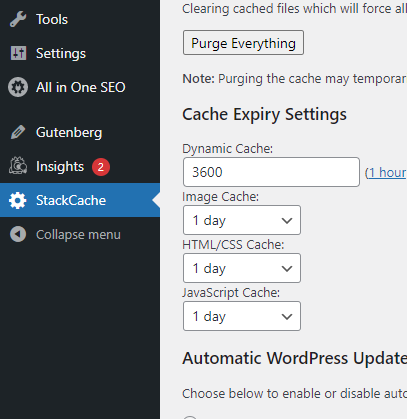Click the sliders icon beside Settings

tap(18, 53)
